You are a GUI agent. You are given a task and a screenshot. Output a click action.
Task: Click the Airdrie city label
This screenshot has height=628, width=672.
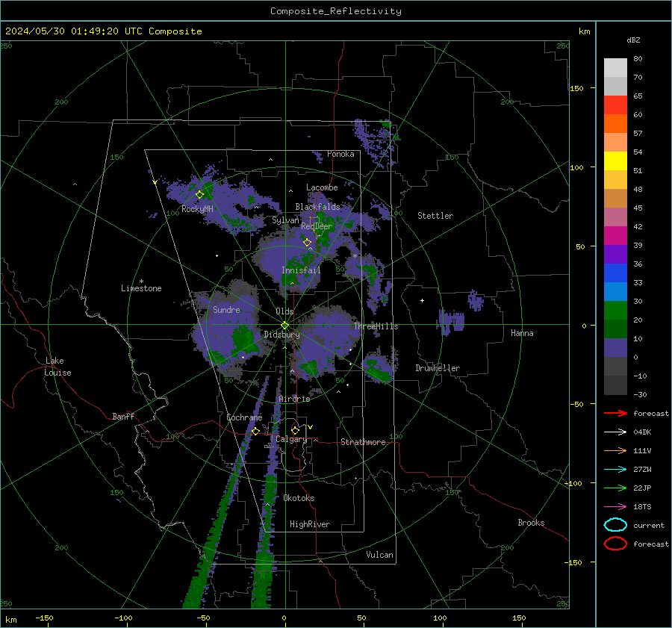click(x=294, y=399)
